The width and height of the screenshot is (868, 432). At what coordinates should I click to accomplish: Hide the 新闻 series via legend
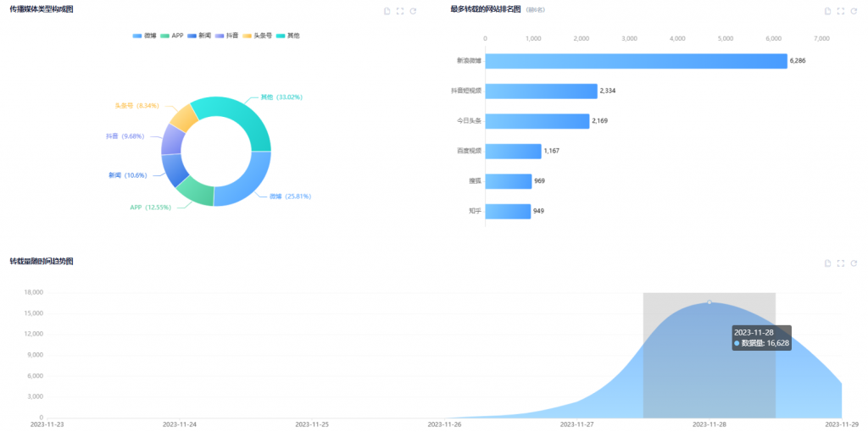(x=199, y=36)
